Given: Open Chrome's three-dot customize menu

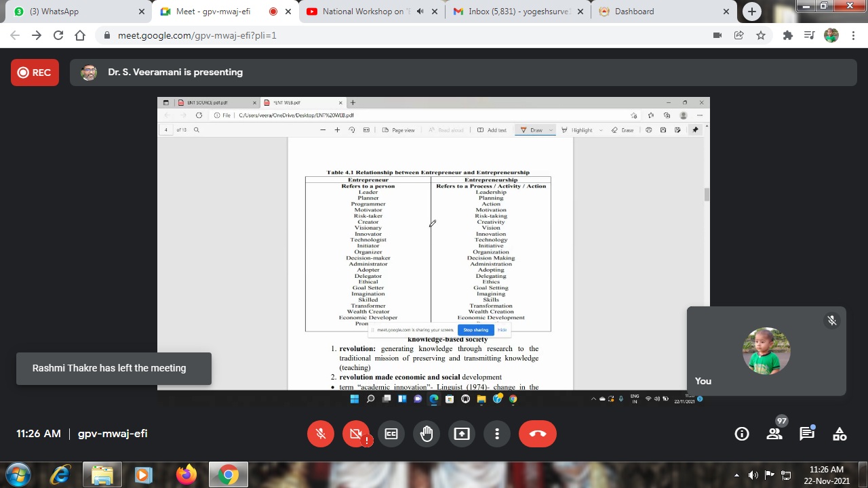Looking at the screenshot, I should pos(853,35).
